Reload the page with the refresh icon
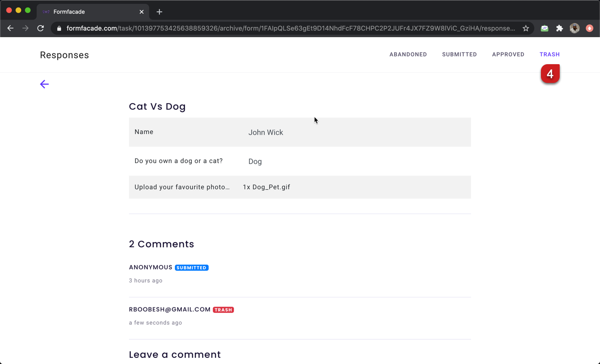 tap(41, 29)
